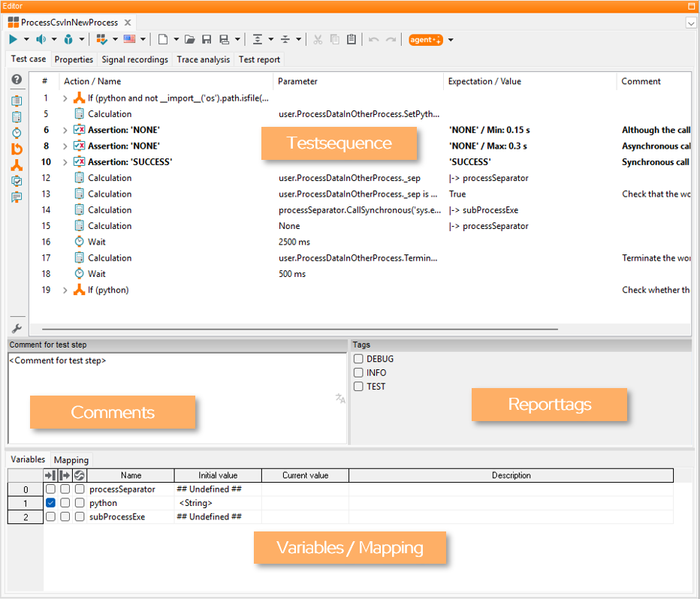Screen dimensions: 700x599
Task: Open the help question mark icon
Action: coord(17,80)
